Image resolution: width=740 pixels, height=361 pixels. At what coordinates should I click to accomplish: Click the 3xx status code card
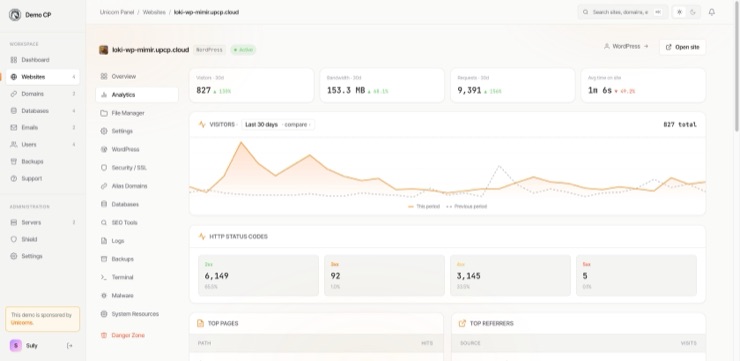pos(384,276)
